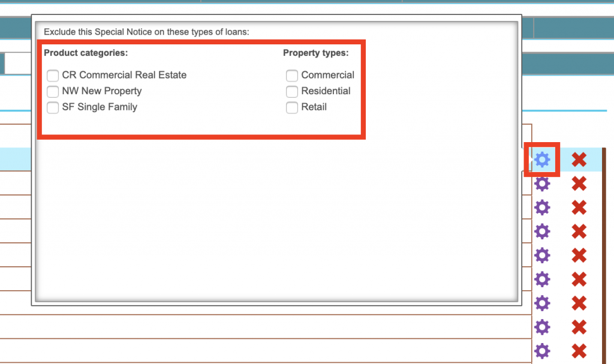Click the third red X icon from the bottom
This screenshot has width=614, height=364.
(579, 303)
